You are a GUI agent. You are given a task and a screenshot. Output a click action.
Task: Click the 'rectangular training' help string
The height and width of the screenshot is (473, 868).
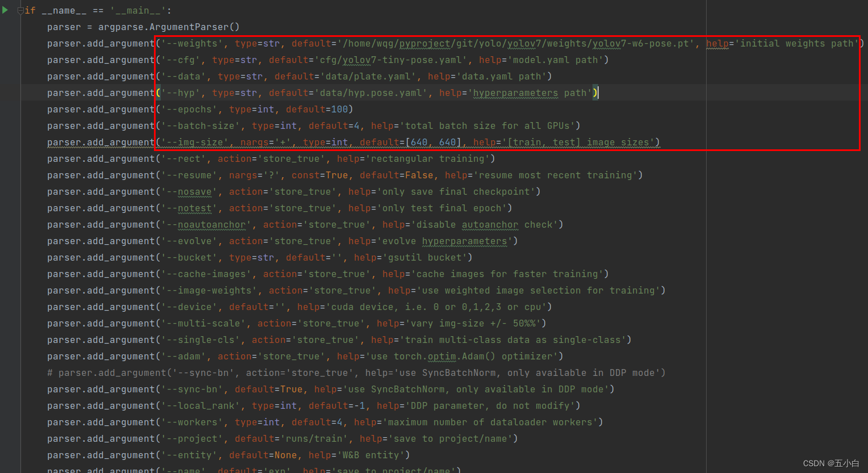[x=428, y=159]
